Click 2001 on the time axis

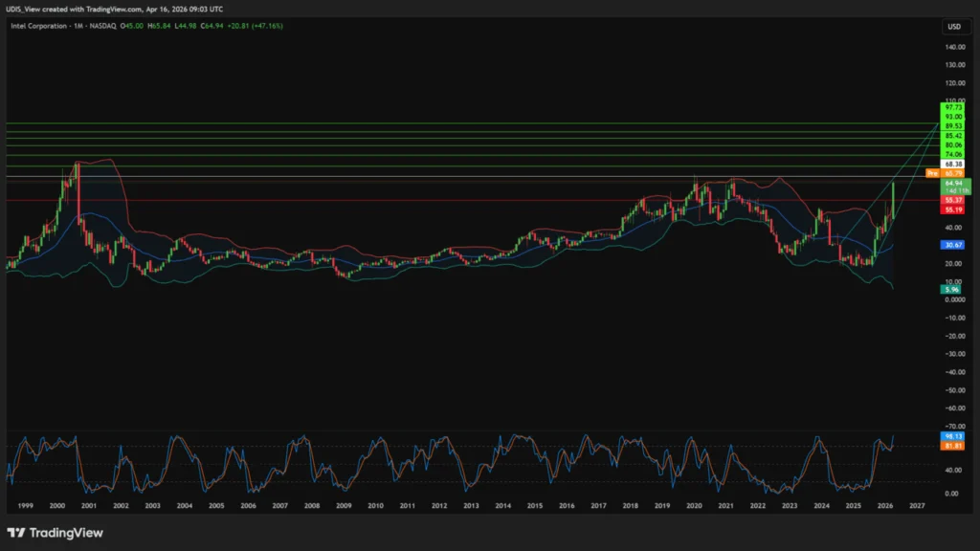pyautogui.click(x=89, y=505)
